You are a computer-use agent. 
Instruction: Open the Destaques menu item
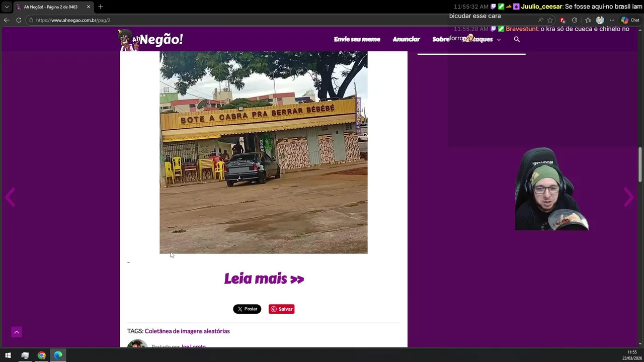click(477, 39)
